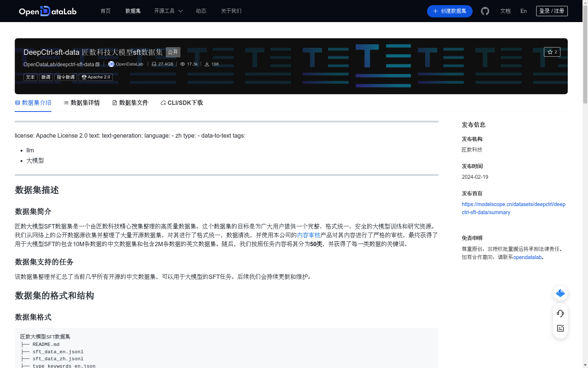Screen dimensions: 588x368
Task: Click the OpenDataLab publisher name
Action: [x=129, y=64]
